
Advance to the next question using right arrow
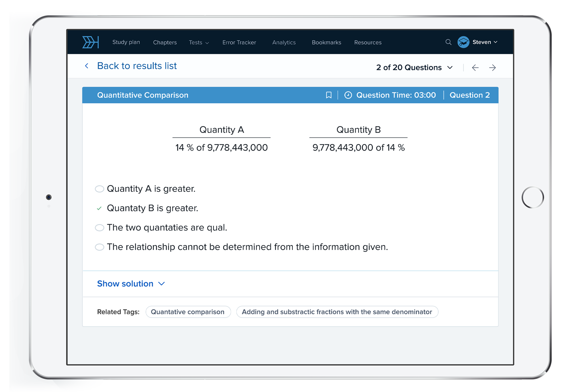point(493,67)
